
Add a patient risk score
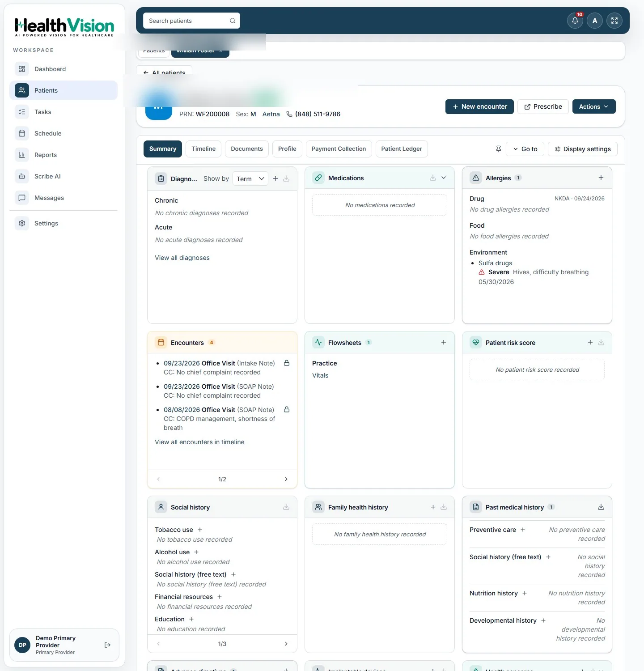coord(590,342)
